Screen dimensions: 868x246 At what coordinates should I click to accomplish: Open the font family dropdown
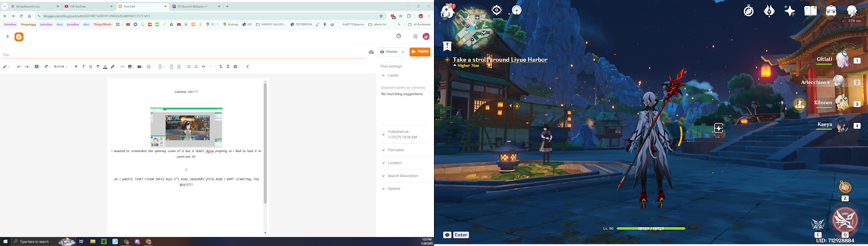pos(37,67)
